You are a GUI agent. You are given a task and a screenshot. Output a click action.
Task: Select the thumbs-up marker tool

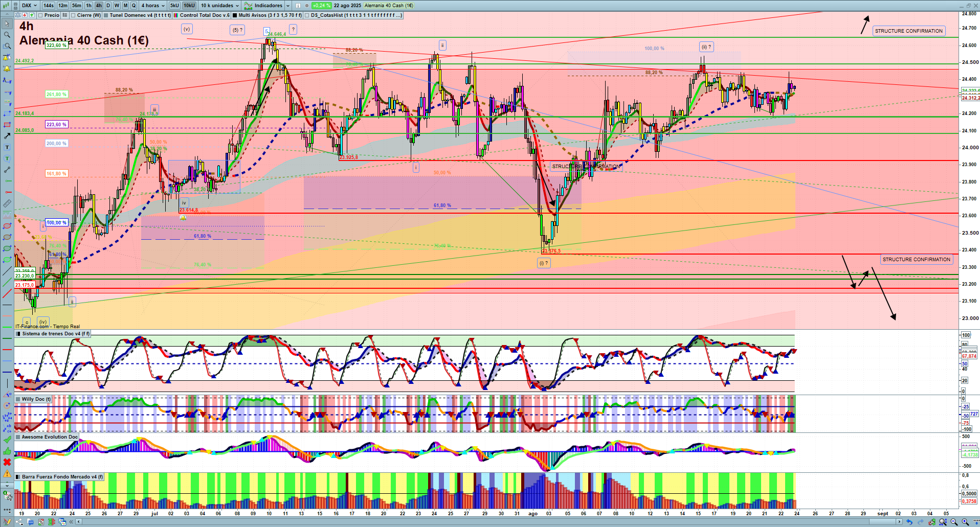pos(7,451)
